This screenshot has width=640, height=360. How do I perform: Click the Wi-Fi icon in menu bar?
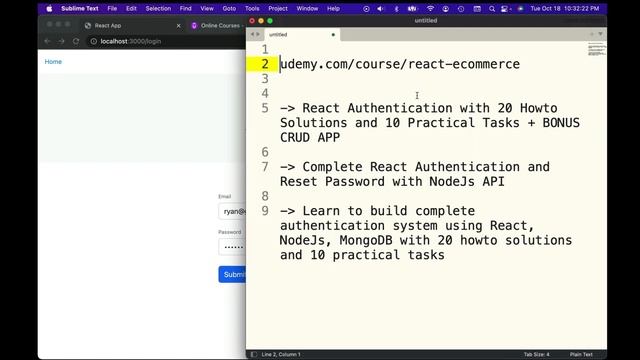click(x=430, y=9)
